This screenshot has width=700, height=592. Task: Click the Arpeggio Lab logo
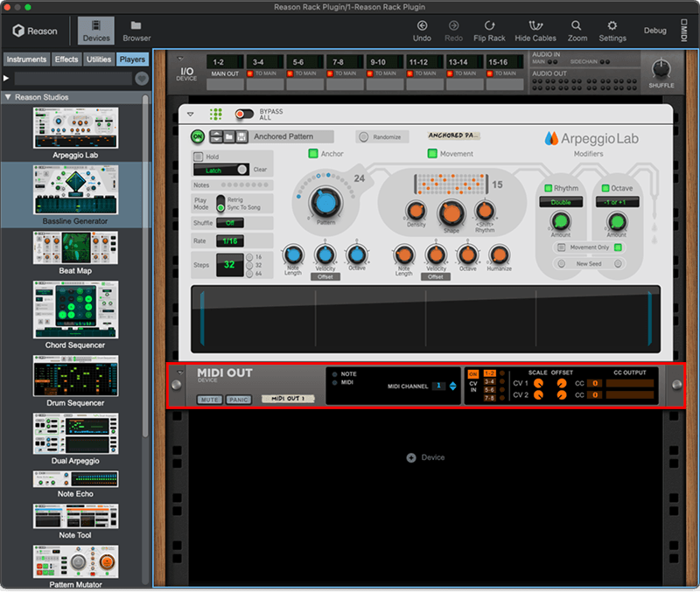pos(591,139)
